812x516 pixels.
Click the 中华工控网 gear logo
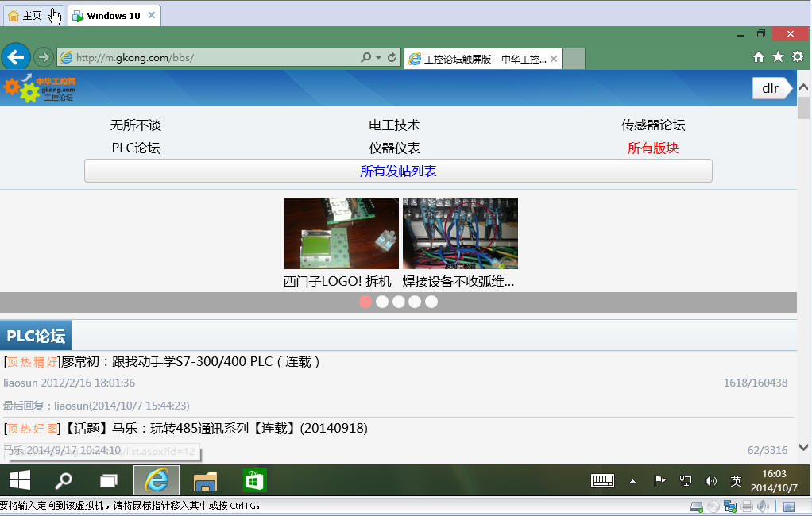[x=40, y=88]
